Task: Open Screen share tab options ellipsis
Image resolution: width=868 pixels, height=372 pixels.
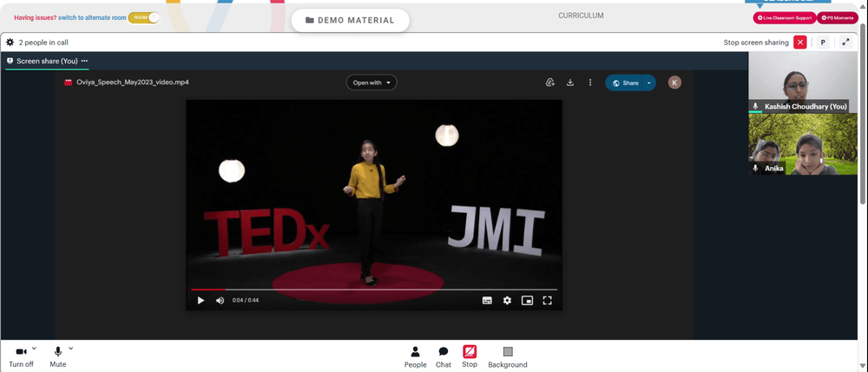Action: pos(84,61)
